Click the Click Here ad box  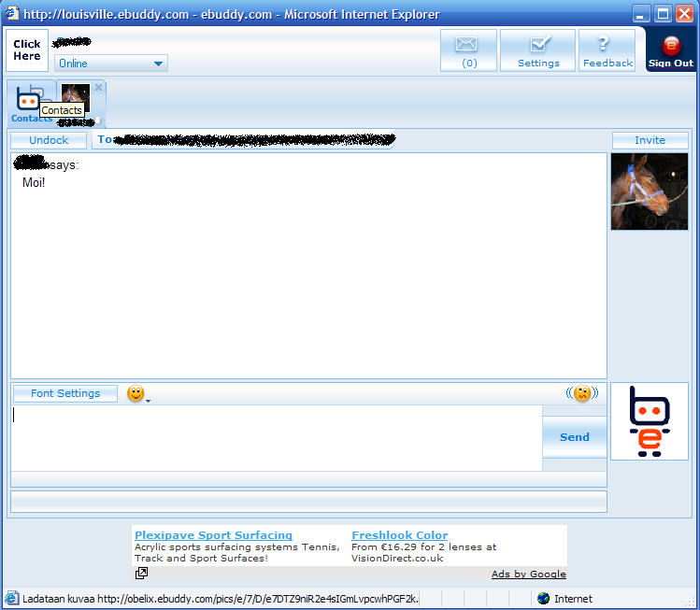point(27,50)
